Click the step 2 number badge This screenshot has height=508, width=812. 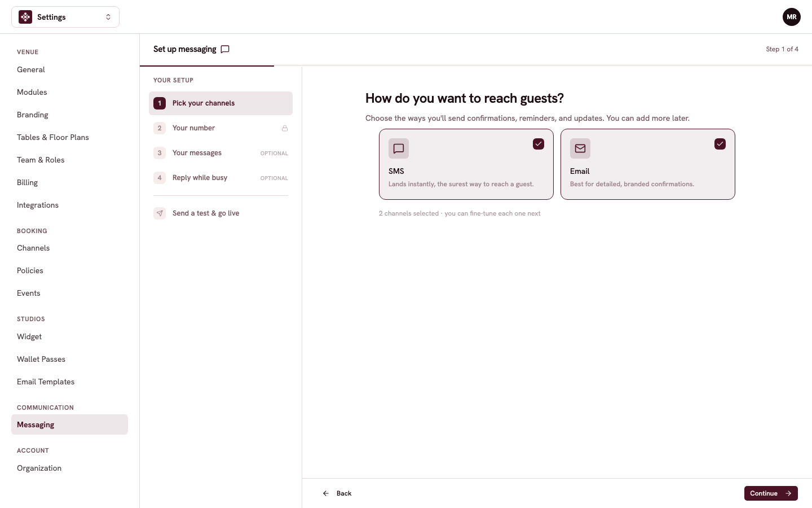160,128
